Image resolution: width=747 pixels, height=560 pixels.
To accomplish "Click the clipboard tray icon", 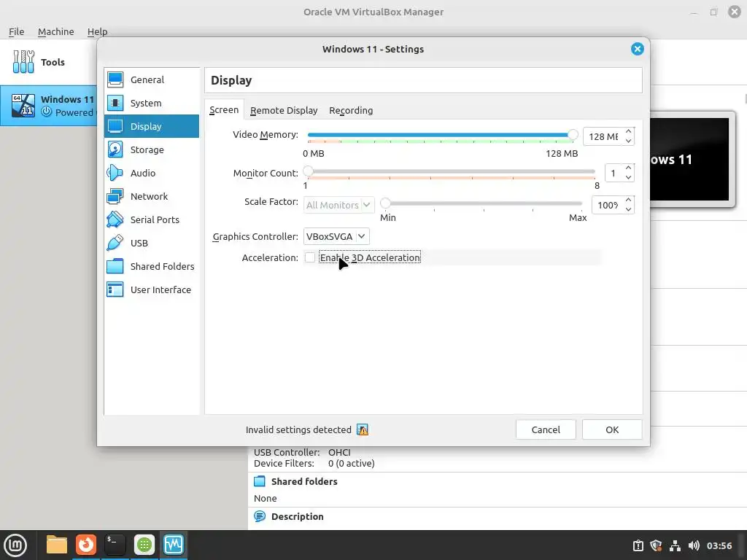I will [638, 545].
